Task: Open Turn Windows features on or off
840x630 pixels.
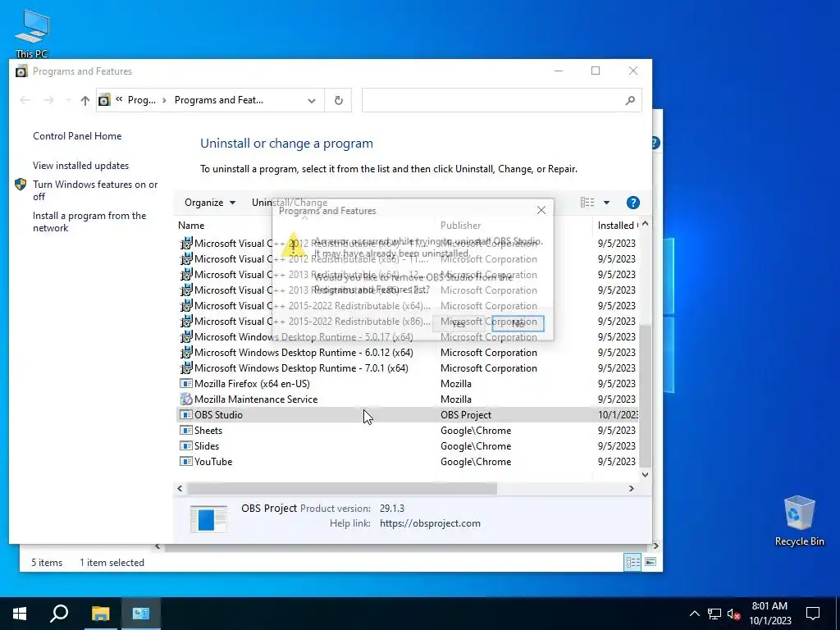Action: click(x=95, y=190)
